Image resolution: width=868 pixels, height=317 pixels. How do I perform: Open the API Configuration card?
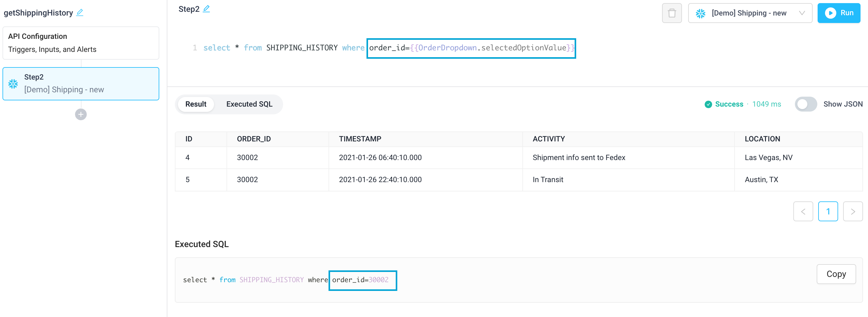pos(81,43)
